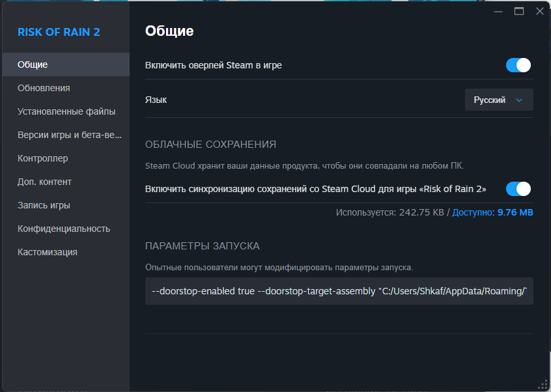Click the ОБЛАЧНЫЕ СОХРАНЕНИЯ section header
551x392 pixels.
[x=210, y=145]
